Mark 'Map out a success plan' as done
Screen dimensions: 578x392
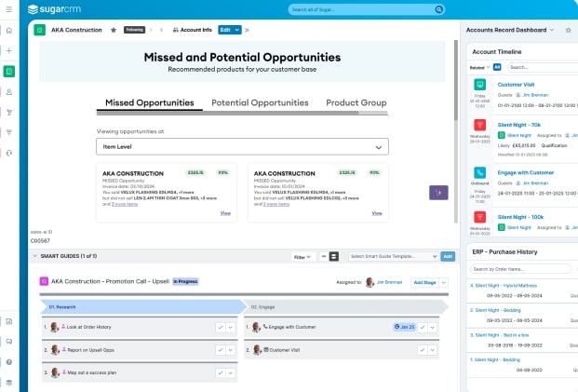coord(220,373)
